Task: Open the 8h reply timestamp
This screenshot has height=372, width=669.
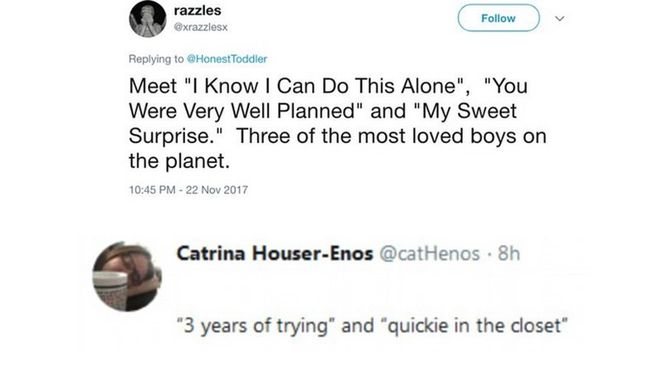Action: coord(509,254)
